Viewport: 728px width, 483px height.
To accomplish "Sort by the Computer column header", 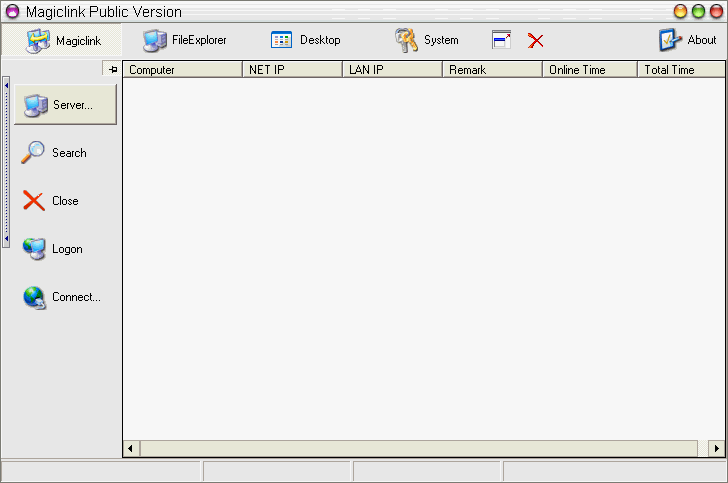I will click(182, 70).
